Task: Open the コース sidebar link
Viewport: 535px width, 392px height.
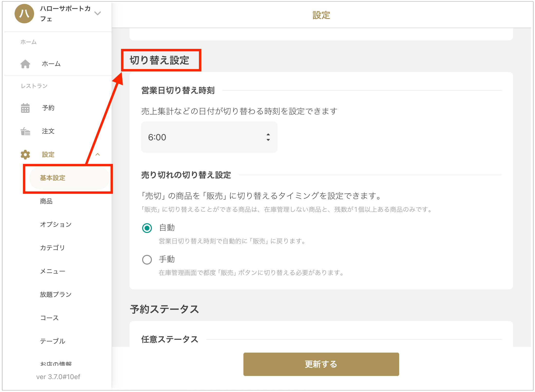Action: (49, 318)
